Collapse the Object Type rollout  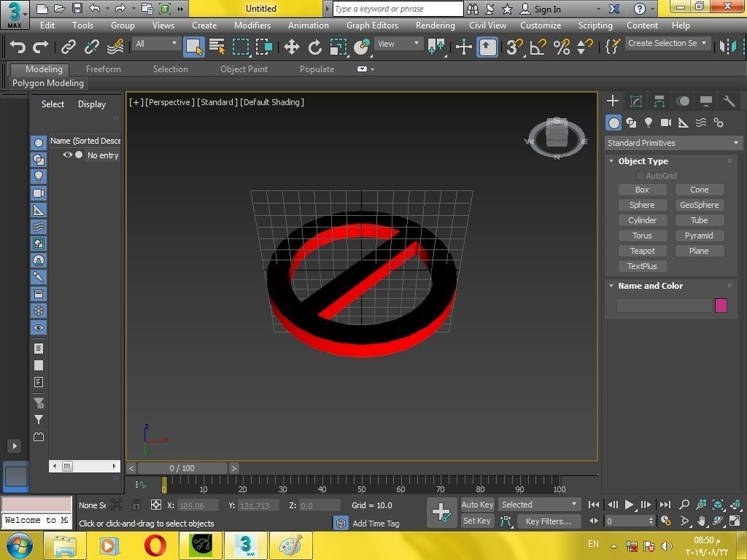612,161
